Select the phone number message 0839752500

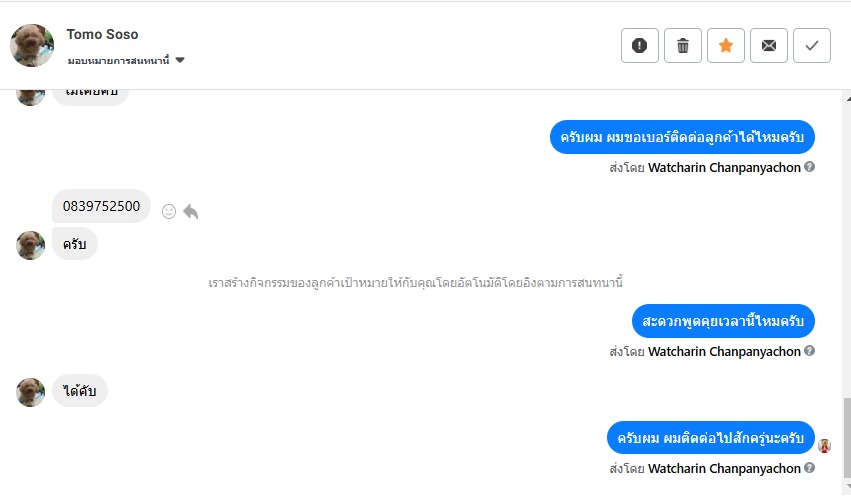coord(101,206)
